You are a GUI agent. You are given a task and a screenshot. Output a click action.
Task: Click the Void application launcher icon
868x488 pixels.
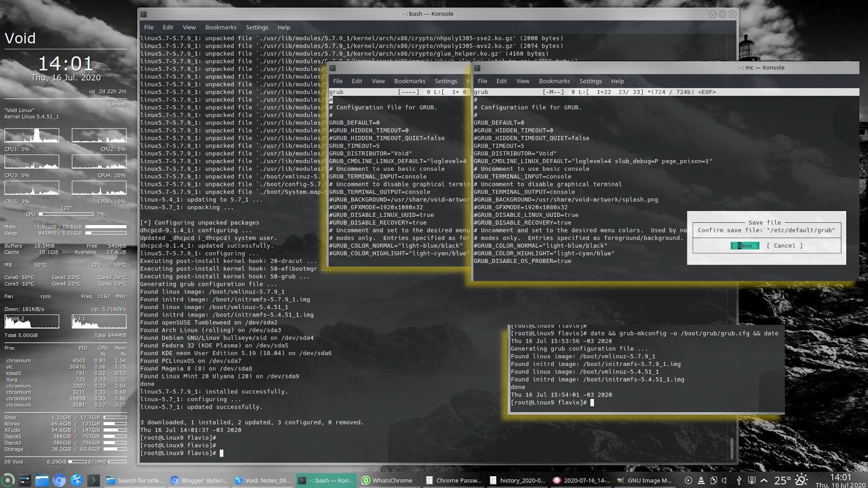8,480
